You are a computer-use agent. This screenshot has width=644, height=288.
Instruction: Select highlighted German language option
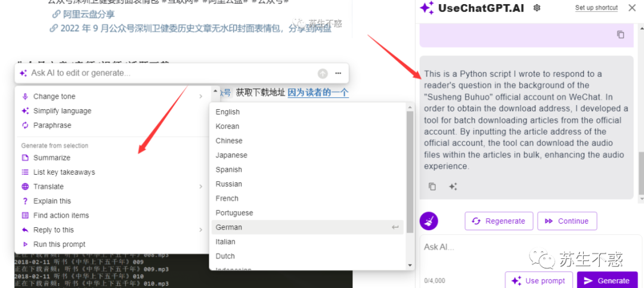tap(307, 227)
